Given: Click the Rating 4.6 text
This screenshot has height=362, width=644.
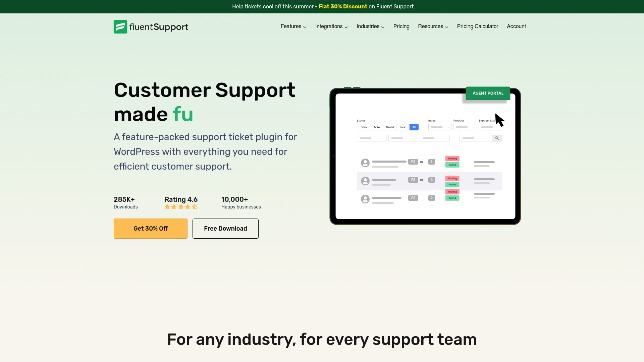Looking at the screenshot, I should (x=181, y=199).
